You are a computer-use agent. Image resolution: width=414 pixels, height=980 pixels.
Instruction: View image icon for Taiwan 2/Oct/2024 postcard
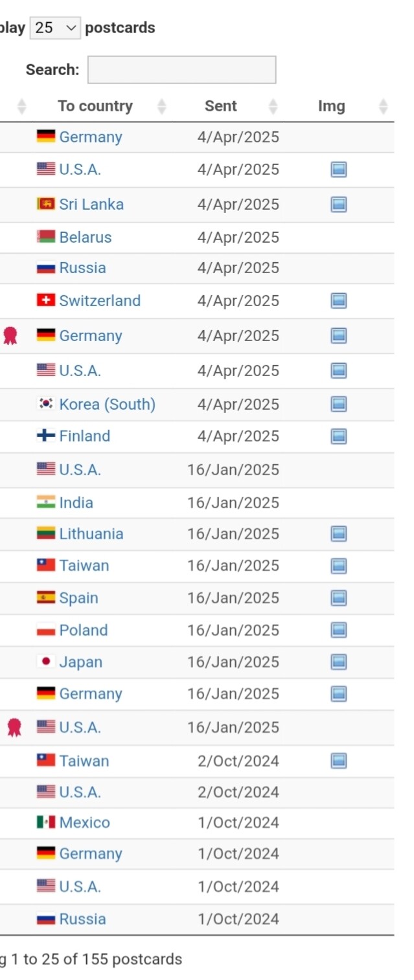[x=339, y=761]
